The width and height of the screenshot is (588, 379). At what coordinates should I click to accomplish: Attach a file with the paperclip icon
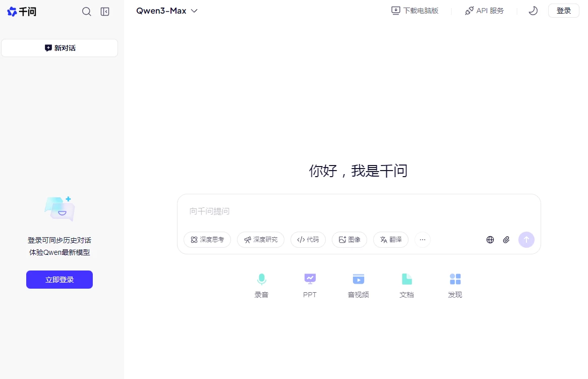pyautogui.click(x=506, y=240)
